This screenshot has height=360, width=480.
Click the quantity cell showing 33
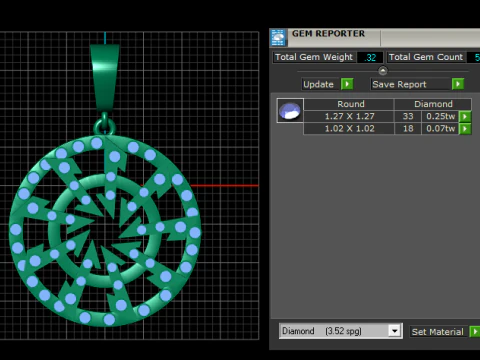point(408,116)
